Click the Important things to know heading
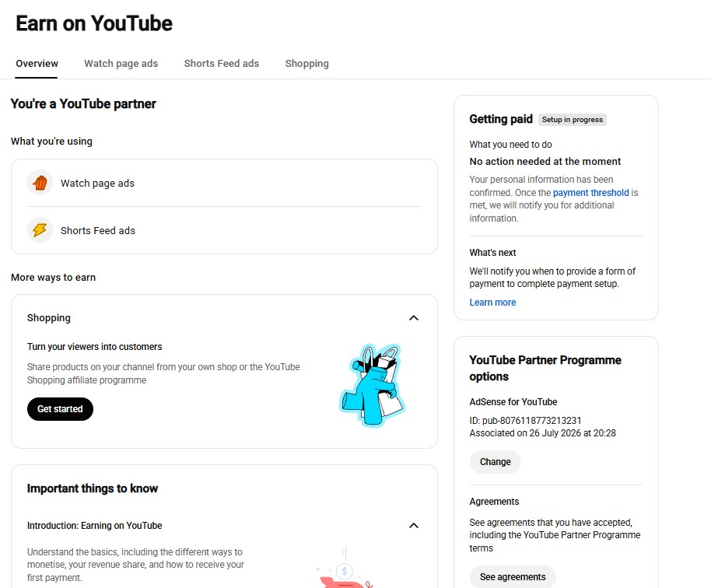711x588 pixels. (93, 488)
